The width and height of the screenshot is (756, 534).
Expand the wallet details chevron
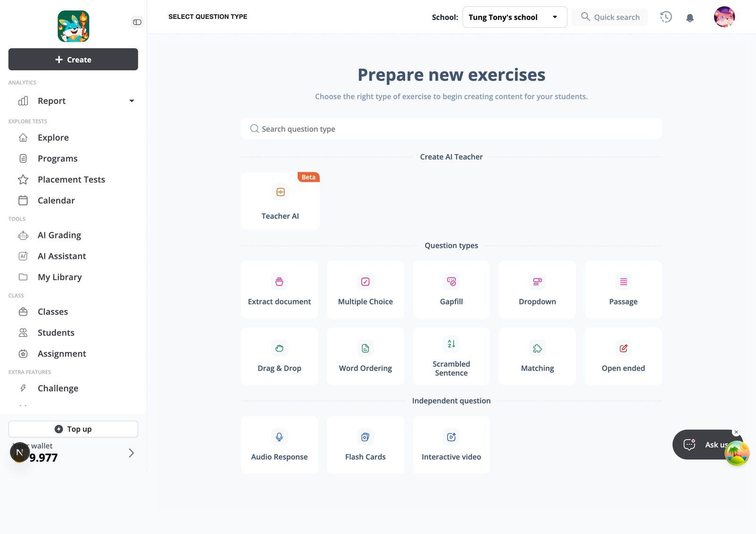131,453
